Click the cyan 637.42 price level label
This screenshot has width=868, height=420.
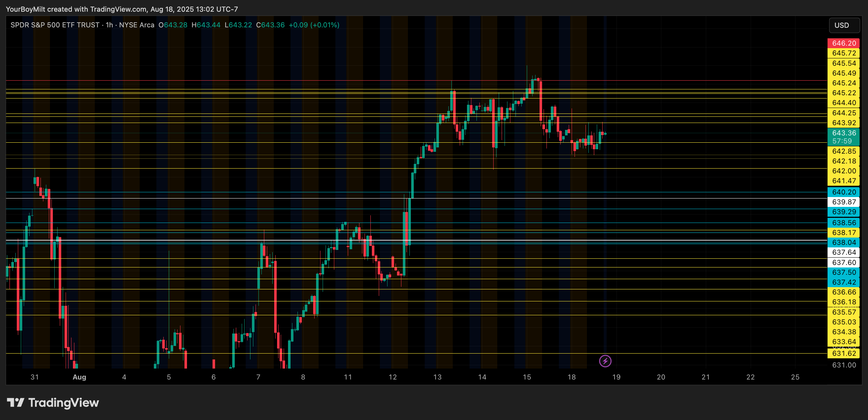tap(844, 282)
